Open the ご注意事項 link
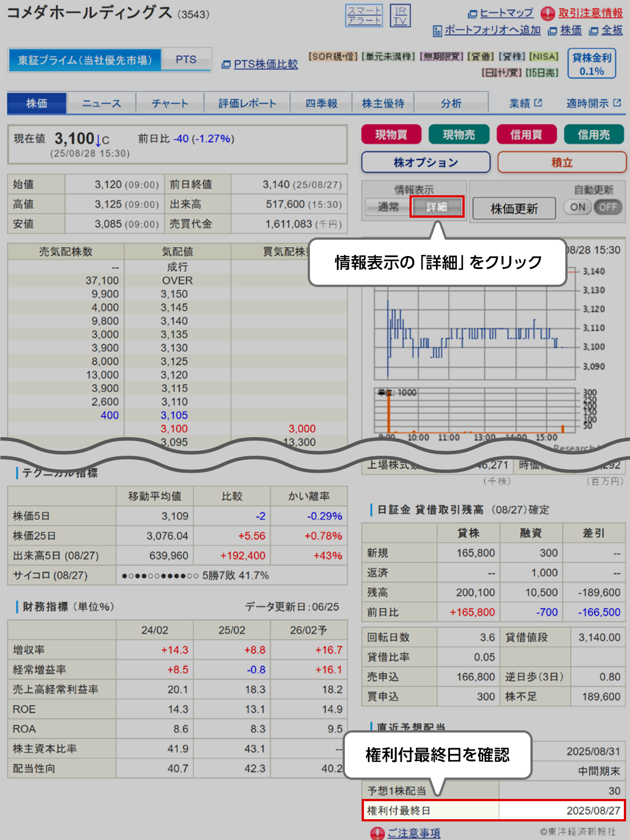The height and width of the screenshot is (840, 630). click(x=414, y=833)
